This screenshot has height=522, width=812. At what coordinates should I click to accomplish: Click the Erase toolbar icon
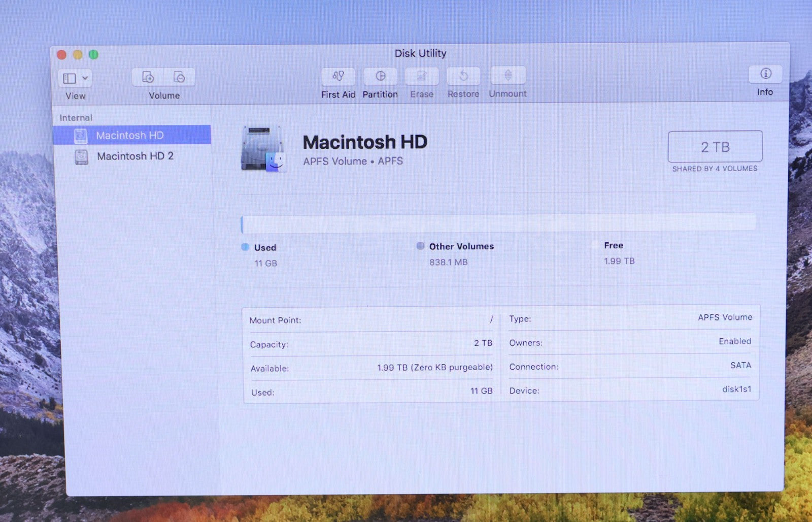[x=422, y=77]
